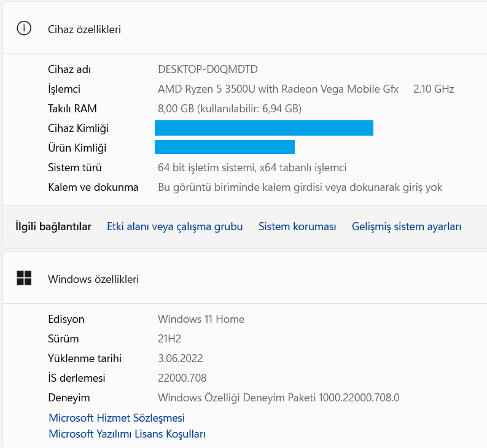Open Gelişmiş sistem ayarları
Viewport: 487px width, 448px height.
pos(407,226)
